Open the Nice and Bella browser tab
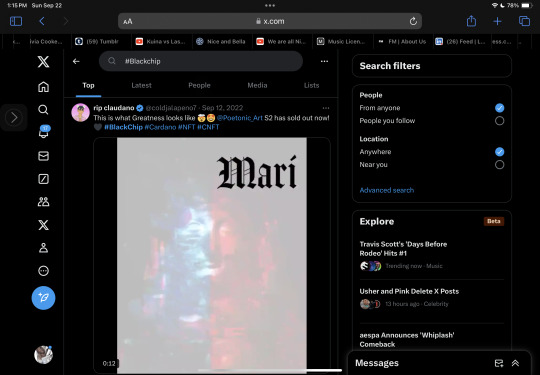 221,42
